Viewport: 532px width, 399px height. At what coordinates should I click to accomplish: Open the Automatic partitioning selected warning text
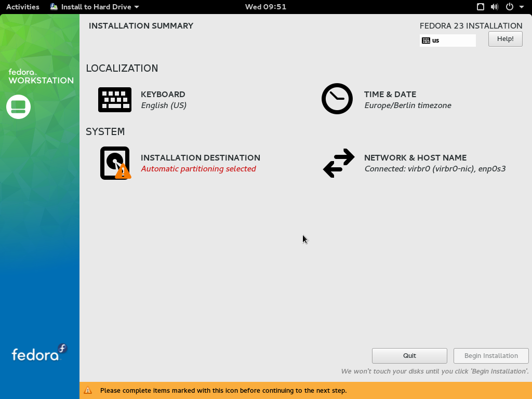tap(198, 169)
